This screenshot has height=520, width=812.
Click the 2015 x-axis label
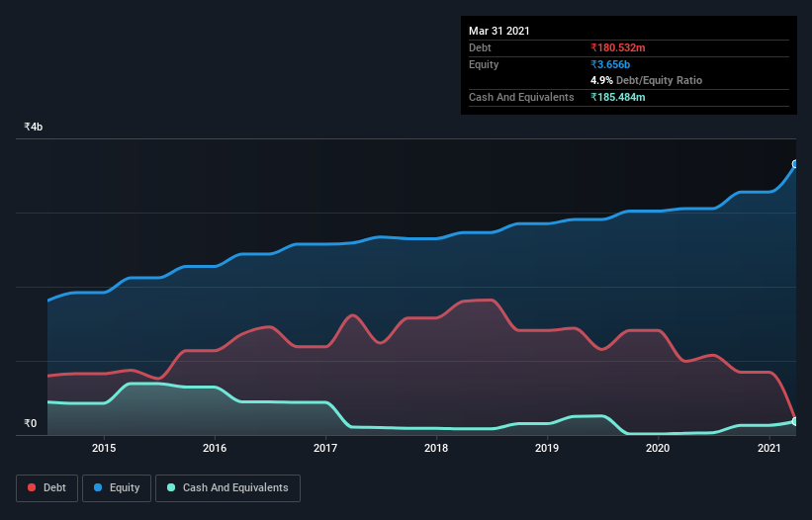point(104,448)
